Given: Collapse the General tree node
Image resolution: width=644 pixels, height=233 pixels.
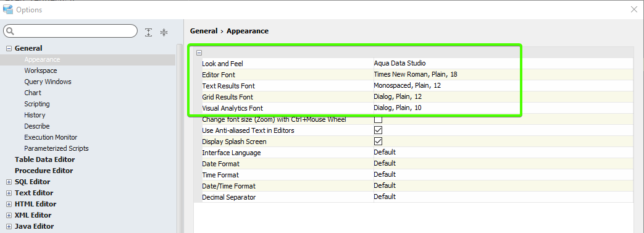Looking at the screenshot, I should [x=9, y=48].
